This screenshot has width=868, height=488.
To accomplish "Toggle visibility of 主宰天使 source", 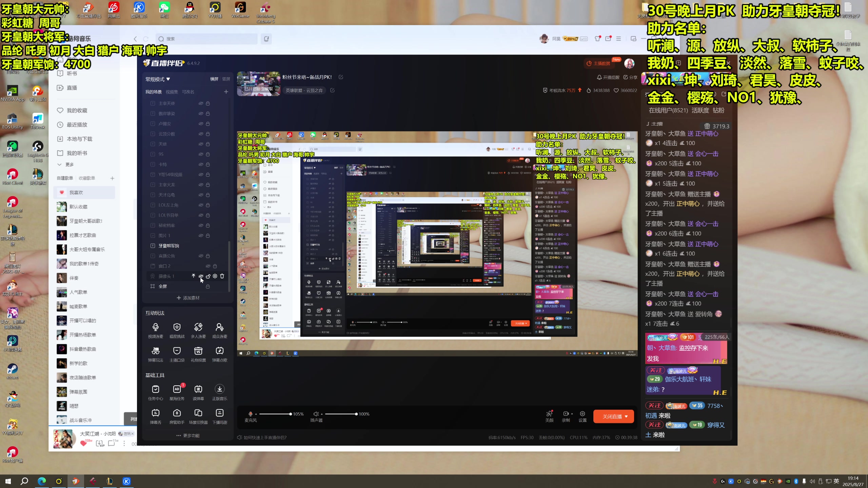I will click(201, 103).
